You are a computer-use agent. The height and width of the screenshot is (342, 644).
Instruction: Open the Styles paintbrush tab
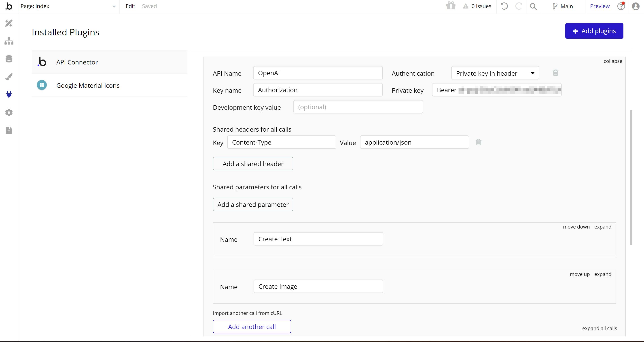[x=9, y=77]
